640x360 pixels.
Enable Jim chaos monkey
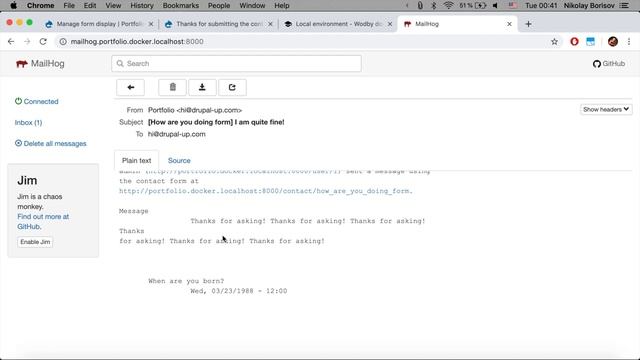click(35, 242)
